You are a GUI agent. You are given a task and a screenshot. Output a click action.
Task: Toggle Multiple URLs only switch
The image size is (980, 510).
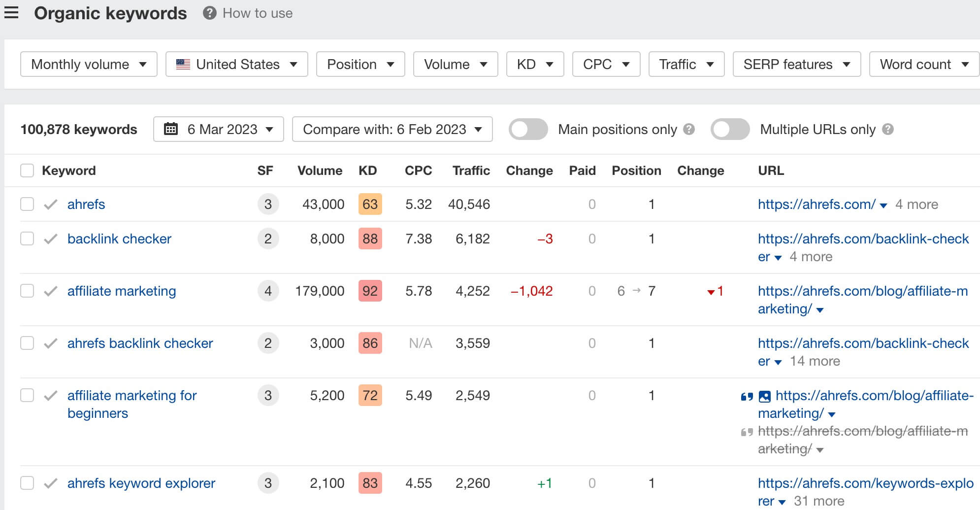coord(730,129)
